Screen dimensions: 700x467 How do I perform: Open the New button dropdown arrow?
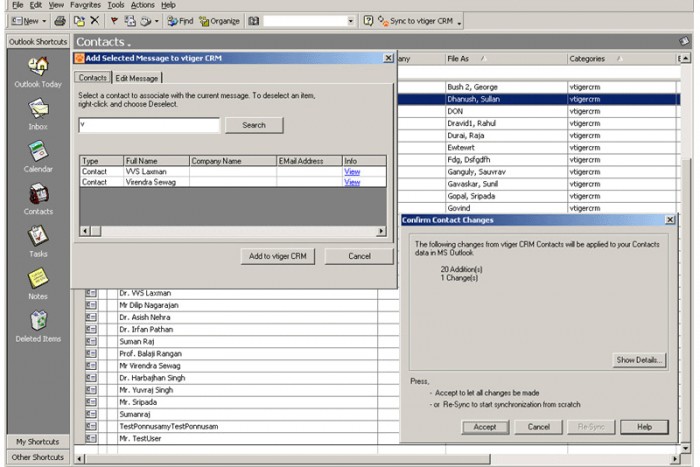44,21
